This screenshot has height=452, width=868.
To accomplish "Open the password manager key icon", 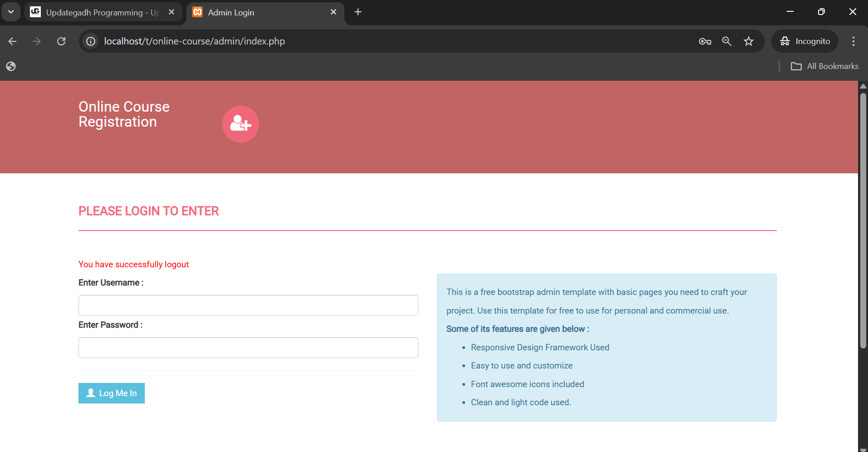I will pos(705,41).
